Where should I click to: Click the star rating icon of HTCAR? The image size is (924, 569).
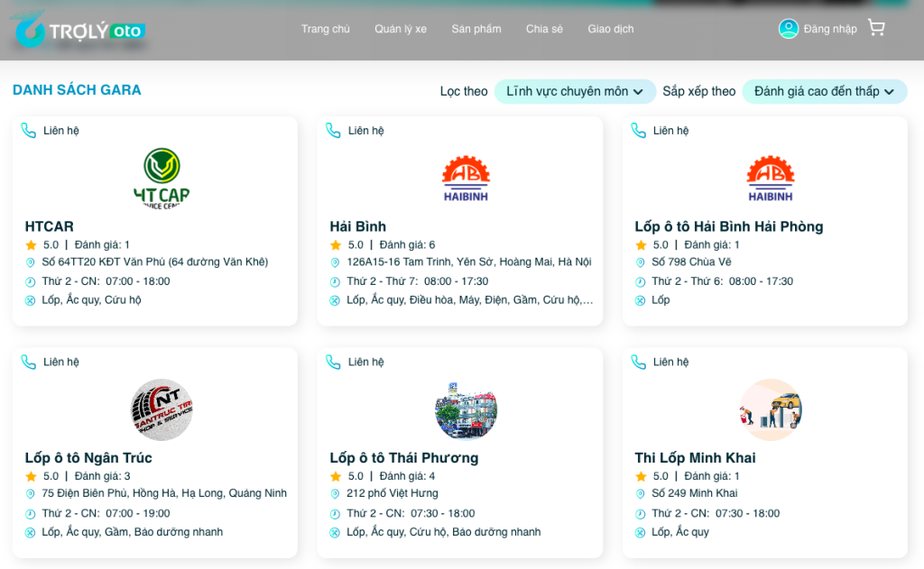point(31,245)
